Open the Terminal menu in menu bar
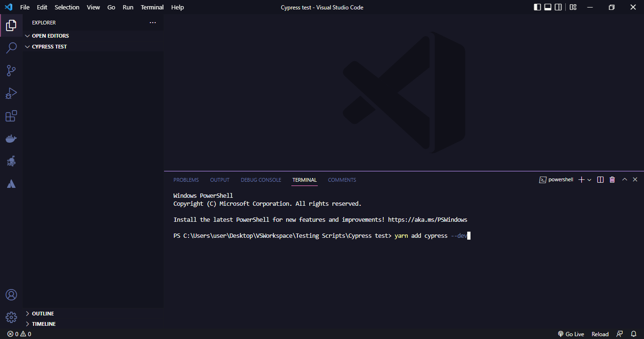Viewport: 644px width, 339px height. (152, 7)
